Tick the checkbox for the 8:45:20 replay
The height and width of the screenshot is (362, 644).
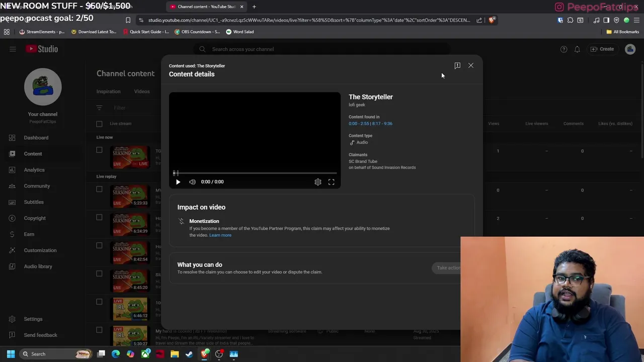pyautogui.click(x=99, y=274)
